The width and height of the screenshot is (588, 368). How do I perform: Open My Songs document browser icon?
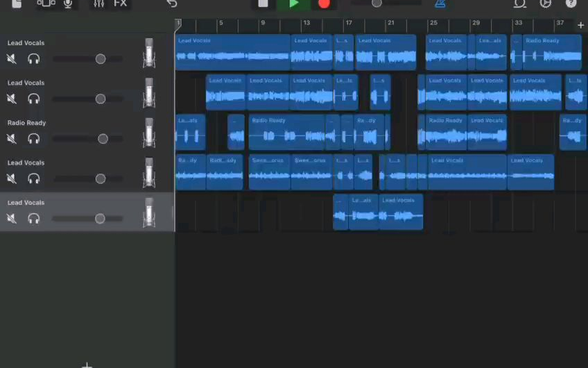coord(17,3)
